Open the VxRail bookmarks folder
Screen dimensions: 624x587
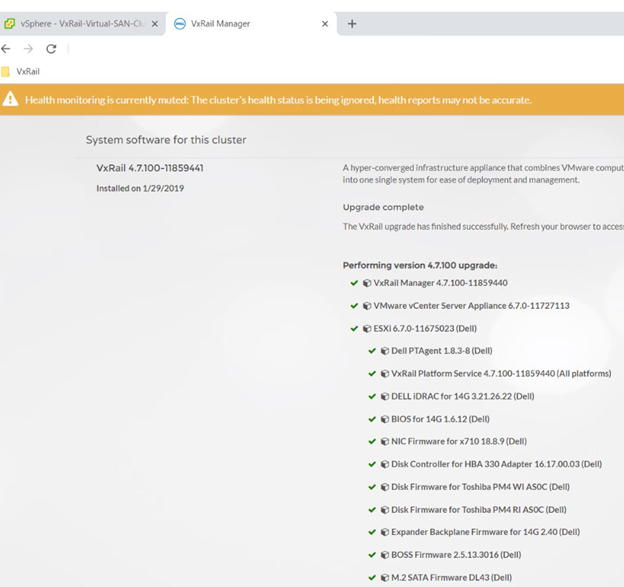[x=21, y=72]
